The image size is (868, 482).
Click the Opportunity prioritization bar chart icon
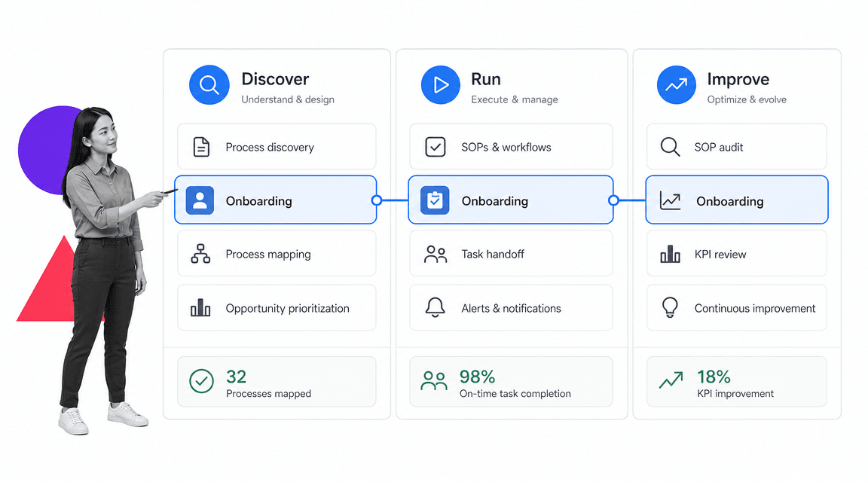tap(200, 307)
